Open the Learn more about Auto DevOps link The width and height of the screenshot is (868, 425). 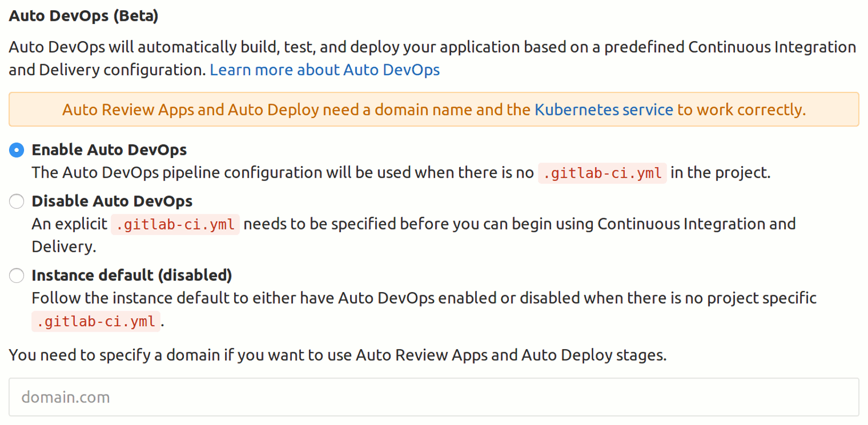(324, 70)
